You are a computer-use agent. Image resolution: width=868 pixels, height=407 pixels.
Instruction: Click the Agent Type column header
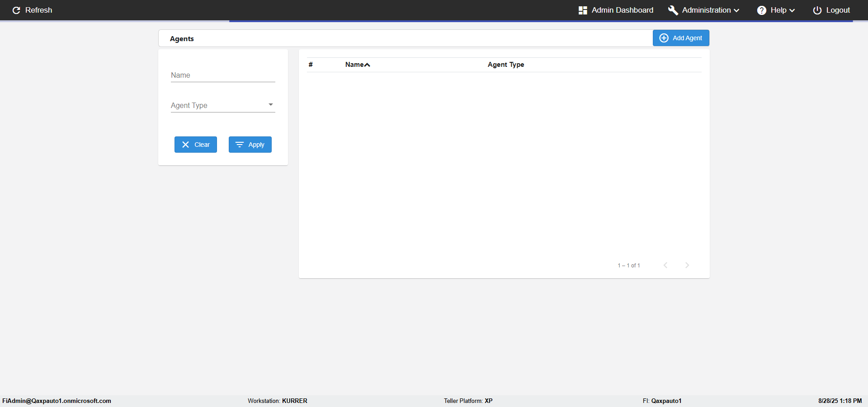506,65
